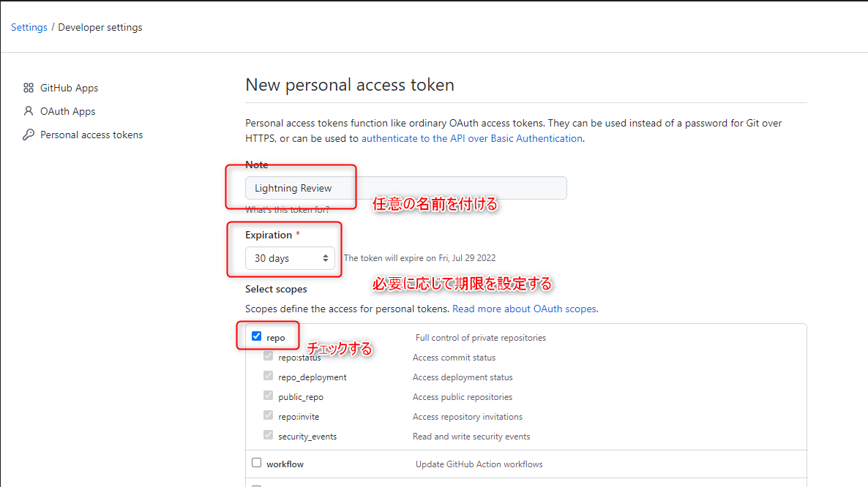Click the Personal access tokens key icon

pyautogui.click(x=29, y=135)
